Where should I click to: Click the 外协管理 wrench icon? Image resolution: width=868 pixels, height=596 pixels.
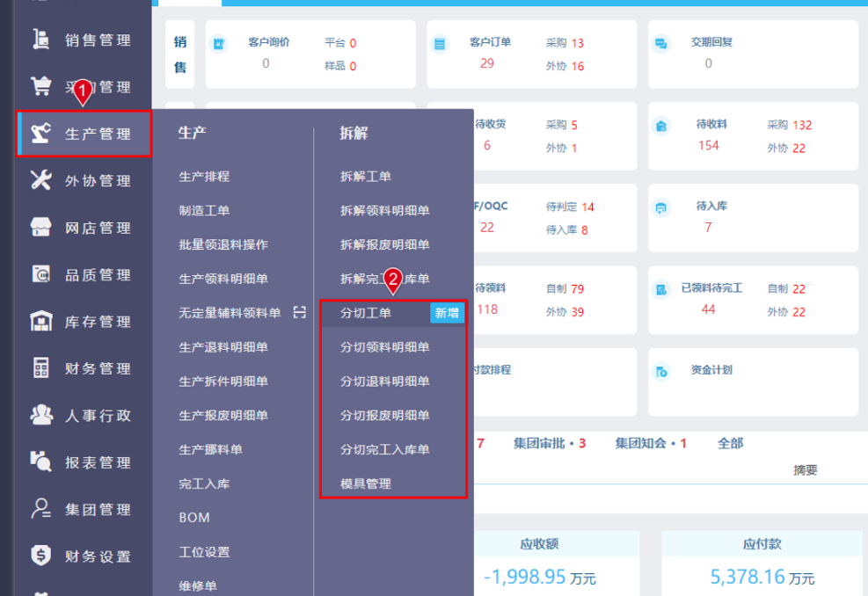[x=41, y=180]
